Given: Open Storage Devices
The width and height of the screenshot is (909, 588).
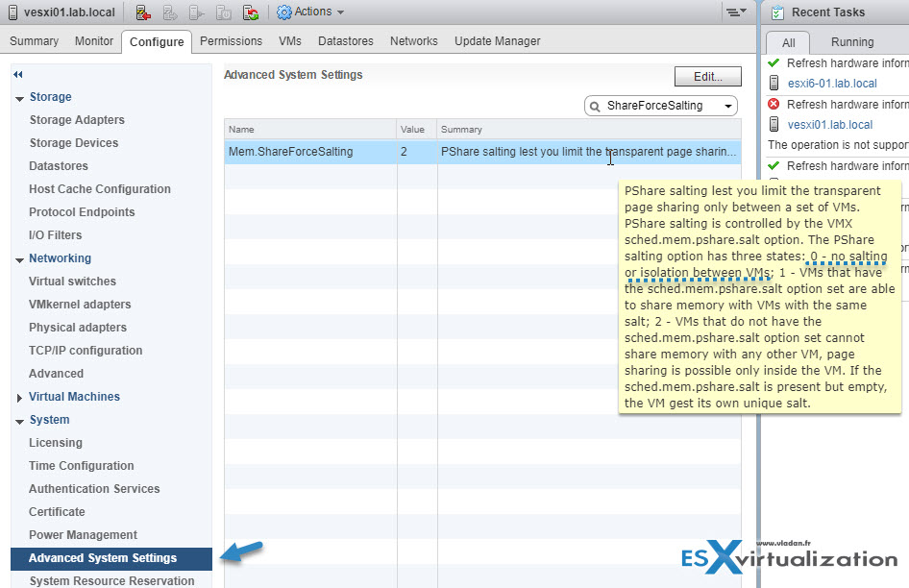Looking at the screenshot, I should pos(74,143).
